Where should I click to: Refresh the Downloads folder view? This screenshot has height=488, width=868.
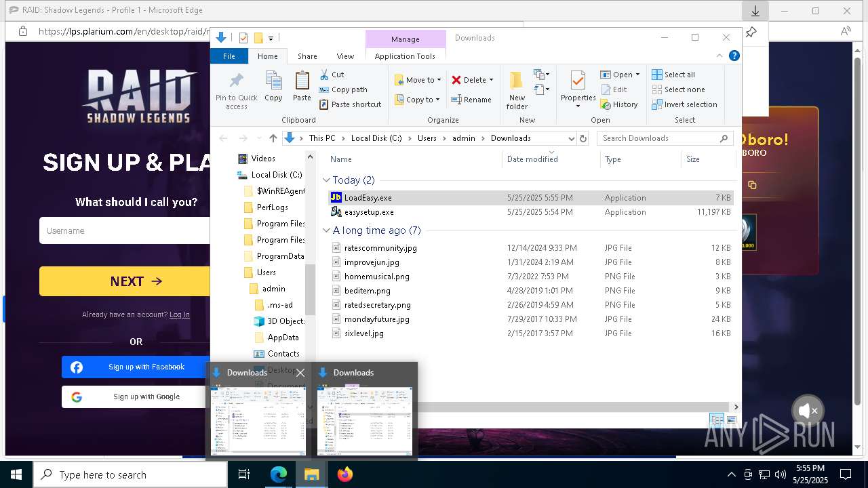click(583, 138)
